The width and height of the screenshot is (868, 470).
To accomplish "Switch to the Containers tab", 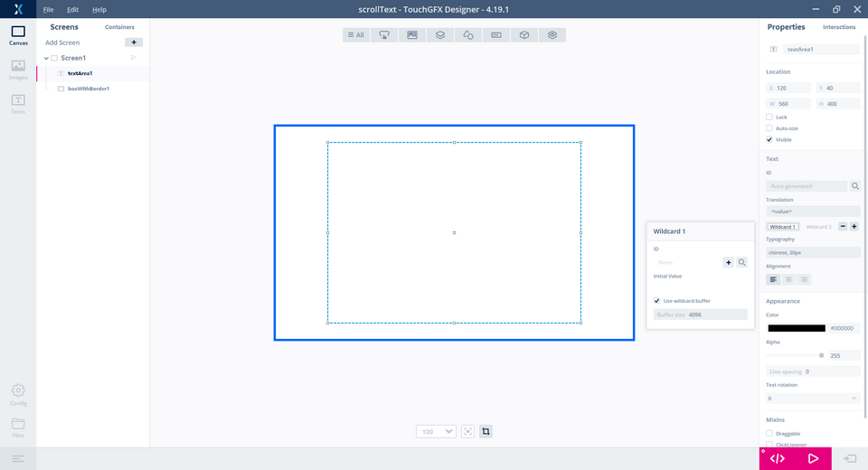I will (x=119, y=26).
